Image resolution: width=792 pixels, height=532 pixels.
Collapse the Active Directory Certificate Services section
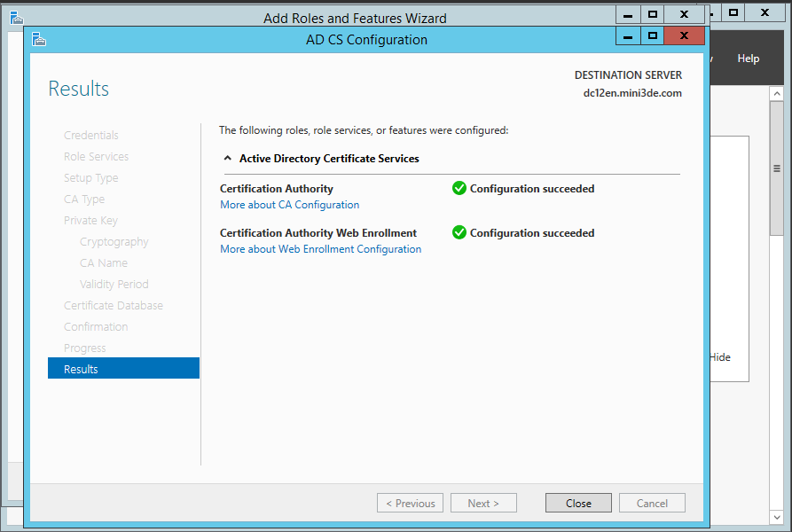228,159
